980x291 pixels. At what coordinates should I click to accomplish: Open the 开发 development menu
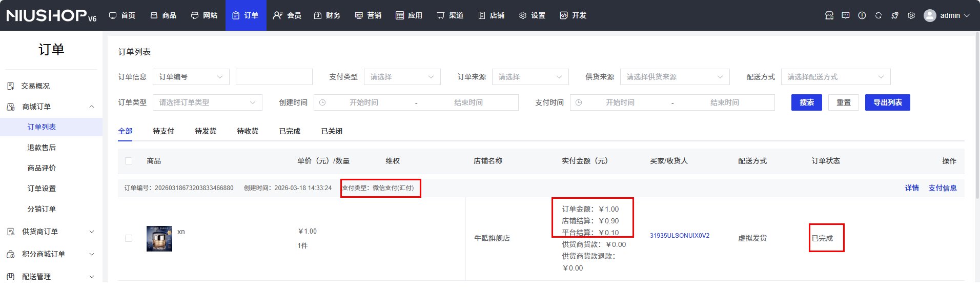point(574,15)
